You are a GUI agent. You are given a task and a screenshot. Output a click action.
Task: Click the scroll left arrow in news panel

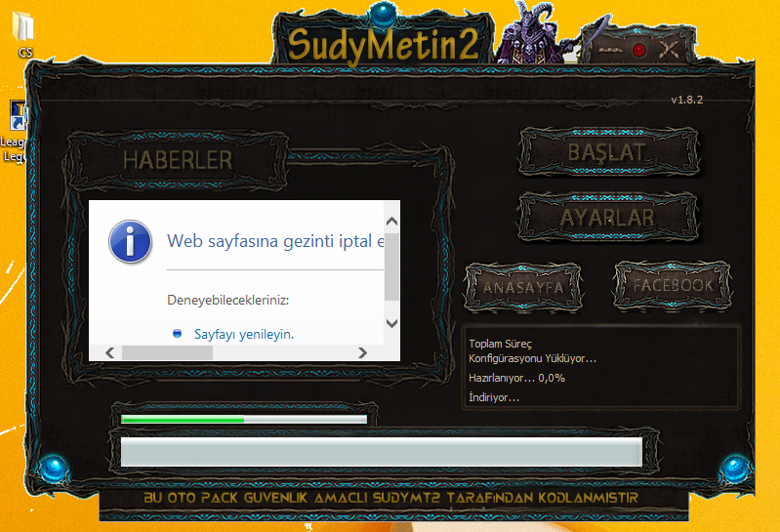(x=110, y=352)
